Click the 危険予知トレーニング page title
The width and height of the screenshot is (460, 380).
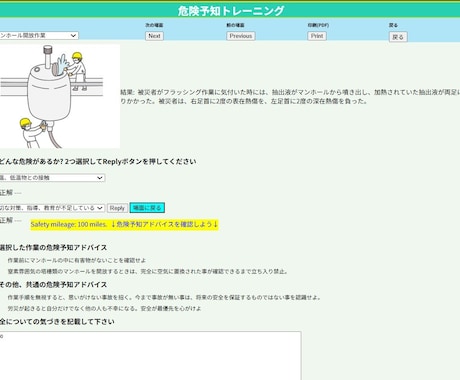[230, 11]
